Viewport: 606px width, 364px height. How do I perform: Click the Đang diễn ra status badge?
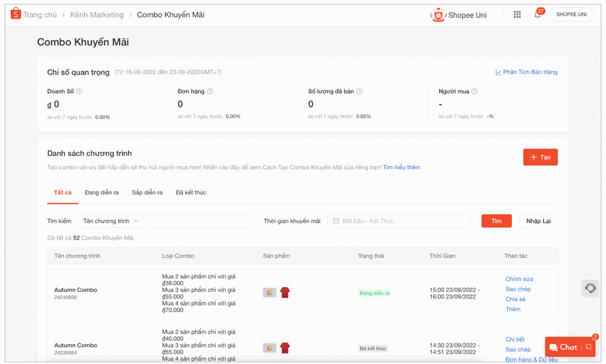(x=375, y=294)
